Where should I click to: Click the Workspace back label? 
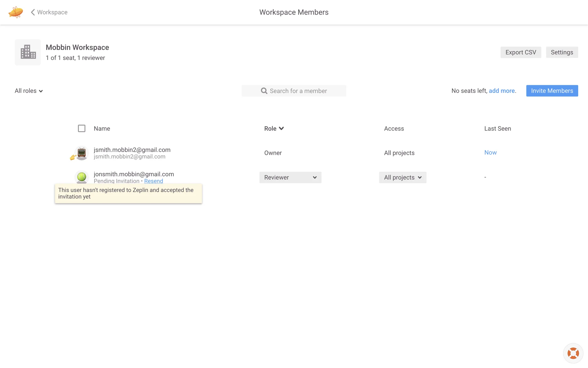pyautogui.click(x=52, y=12)
